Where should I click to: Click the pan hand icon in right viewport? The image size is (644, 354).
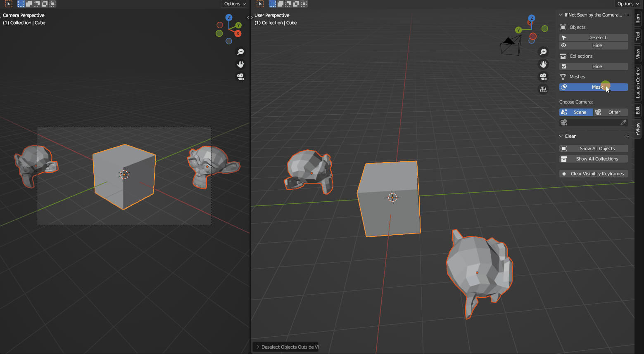click(x=543, y=64)
